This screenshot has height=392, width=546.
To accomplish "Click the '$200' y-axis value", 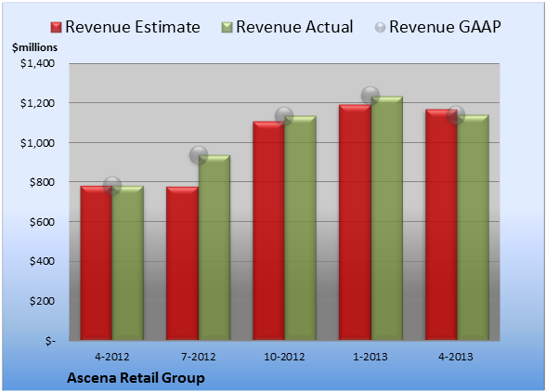I will pos(42,301).
